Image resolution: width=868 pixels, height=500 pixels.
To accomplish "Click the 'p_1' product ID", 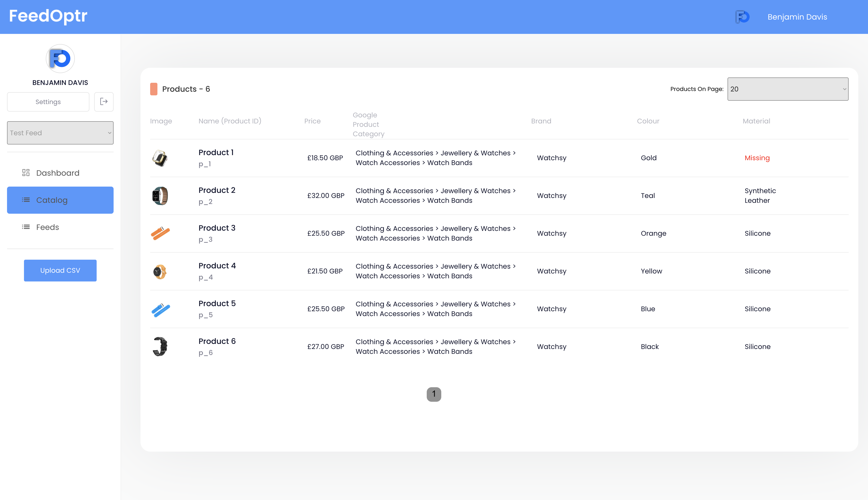I will (x=204, y=164).
